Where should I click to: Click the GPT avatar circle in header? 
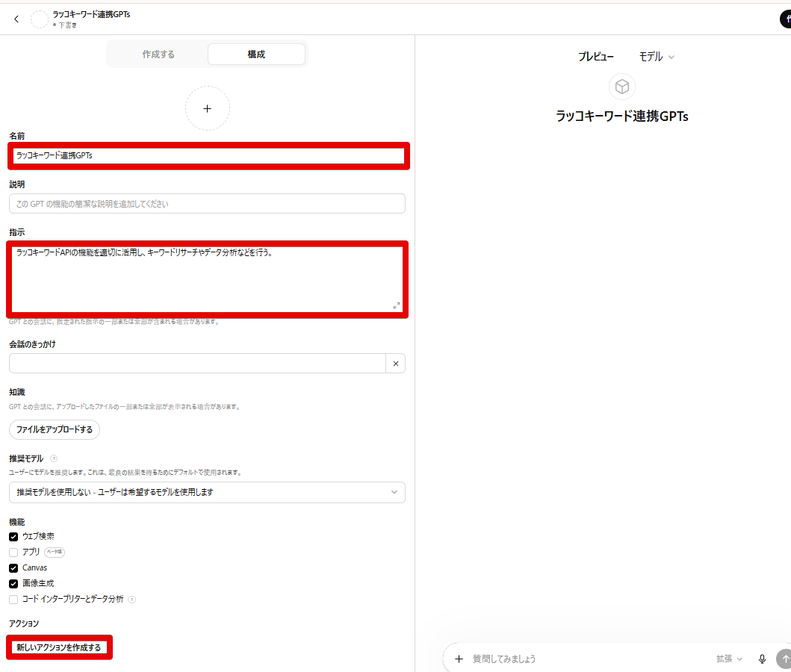point(40,19)
